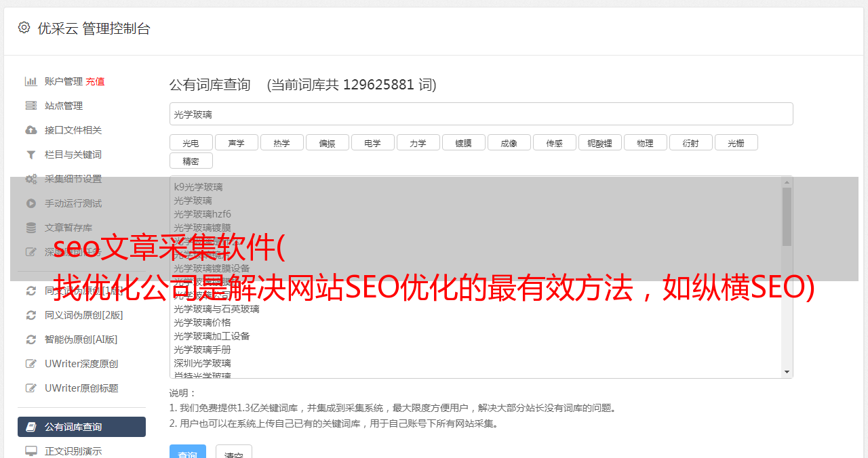Click the results list scrollbar down arrow
Viewport: 868px width, 458px height.
[787, 372]
